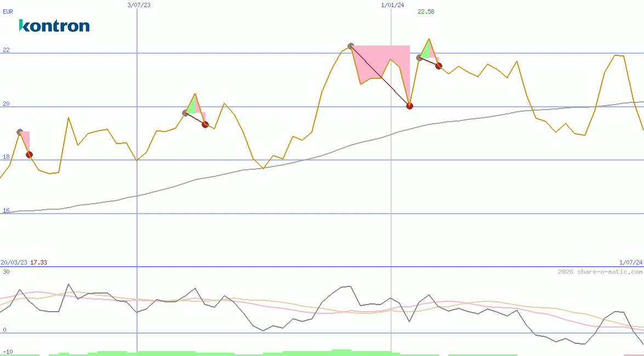644x356 pixels.
Task: Click the first gray marker near 19 EUR
Action: [20, 132]
